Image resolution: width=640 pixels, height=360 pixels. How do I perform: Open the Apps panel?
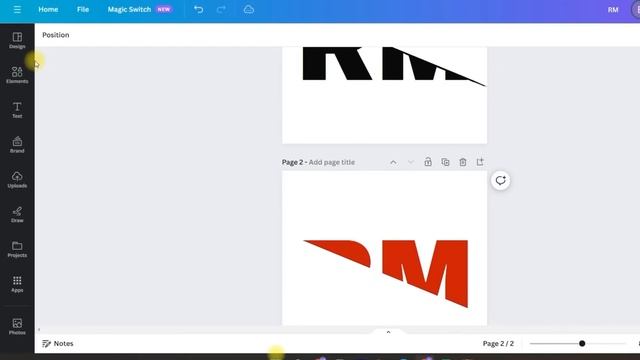[17, 284]
